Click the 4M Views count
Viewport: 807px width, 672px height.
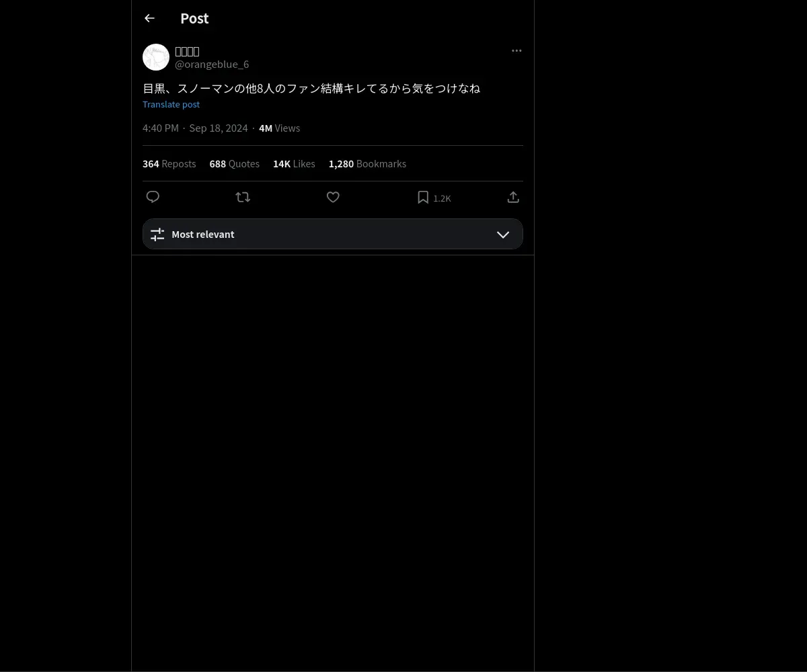(x=280, y=128)
